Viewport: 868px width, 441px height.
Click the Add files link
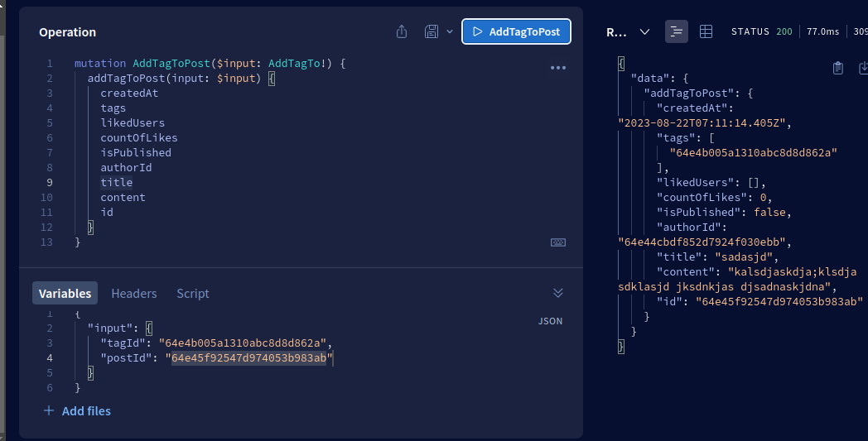86,410
